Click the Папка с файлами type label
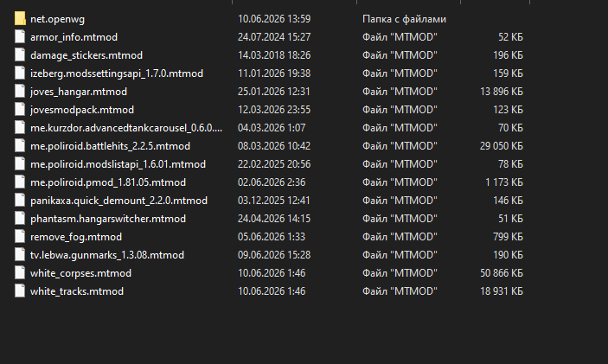The width and height of the screenshot is (608, 364). (x=404, y=19)
